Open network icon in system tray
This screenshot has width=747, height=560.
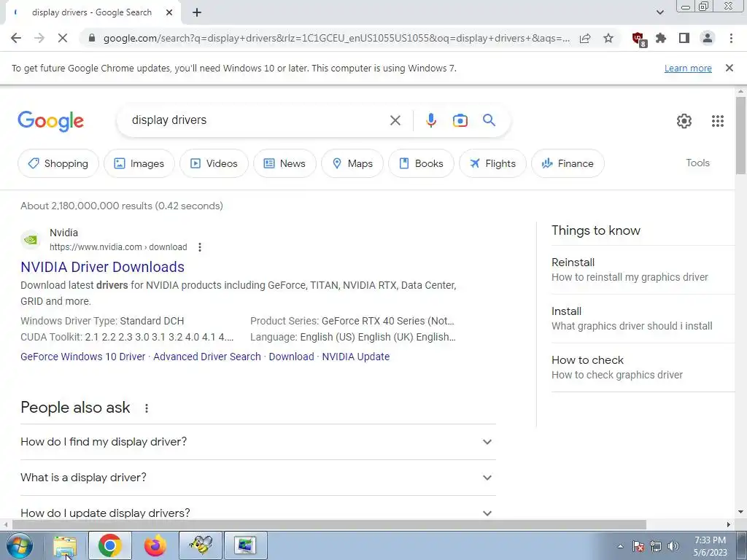[x=656, y=546]
